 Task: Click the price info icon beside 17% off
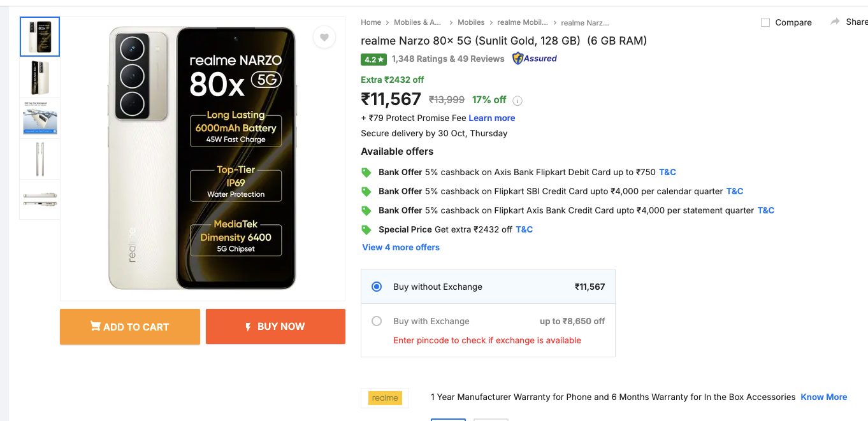pyautogui.click(x=517, y=101)
